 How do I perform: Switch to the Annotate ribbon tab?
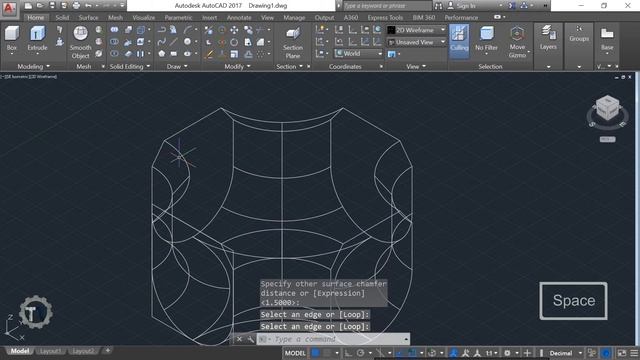[239, 18]
